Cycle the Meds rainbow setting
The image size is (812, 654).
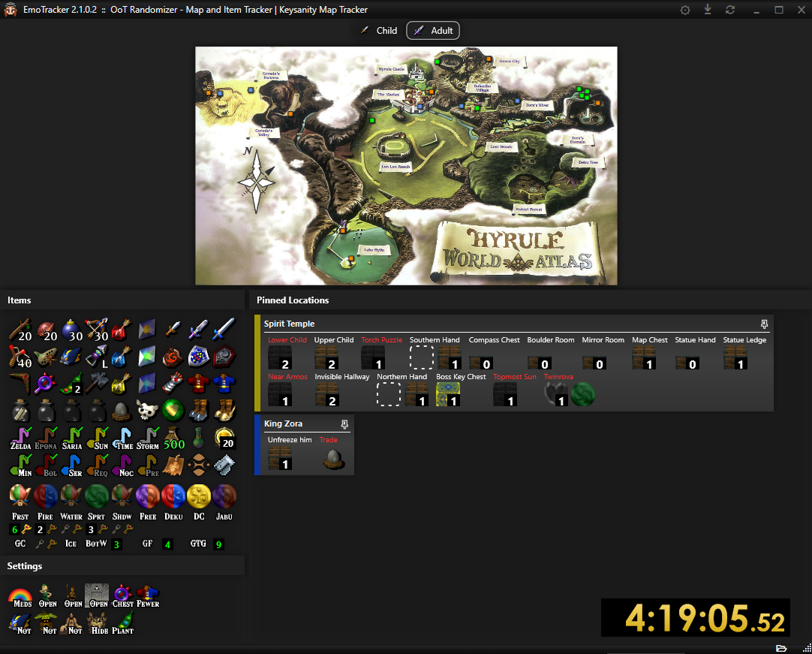[20, 597]
